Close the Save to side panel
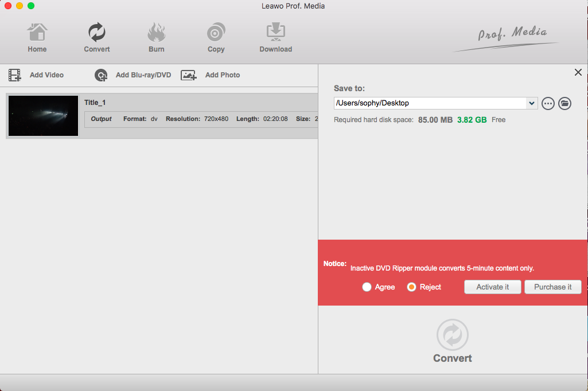This screenshot has width=588, height=391. click(578, 72)
